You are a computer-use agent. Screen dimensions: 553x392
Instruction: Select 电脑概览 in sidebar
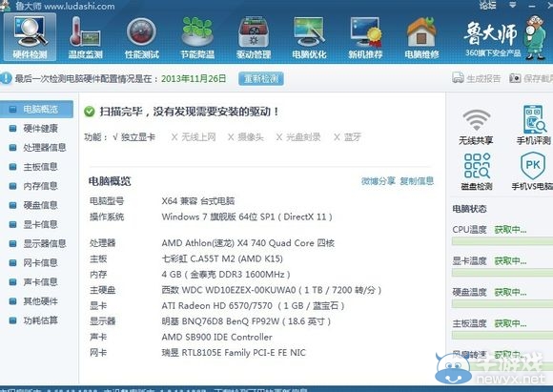click(36, 110)
